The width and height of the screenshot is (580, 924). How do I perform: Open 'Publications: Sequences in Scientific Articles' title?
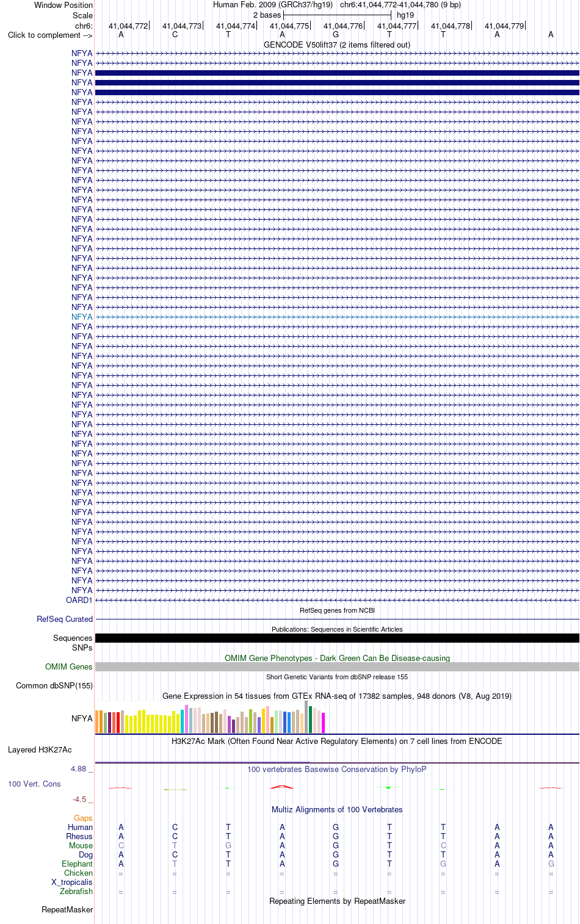coord(337,629)
